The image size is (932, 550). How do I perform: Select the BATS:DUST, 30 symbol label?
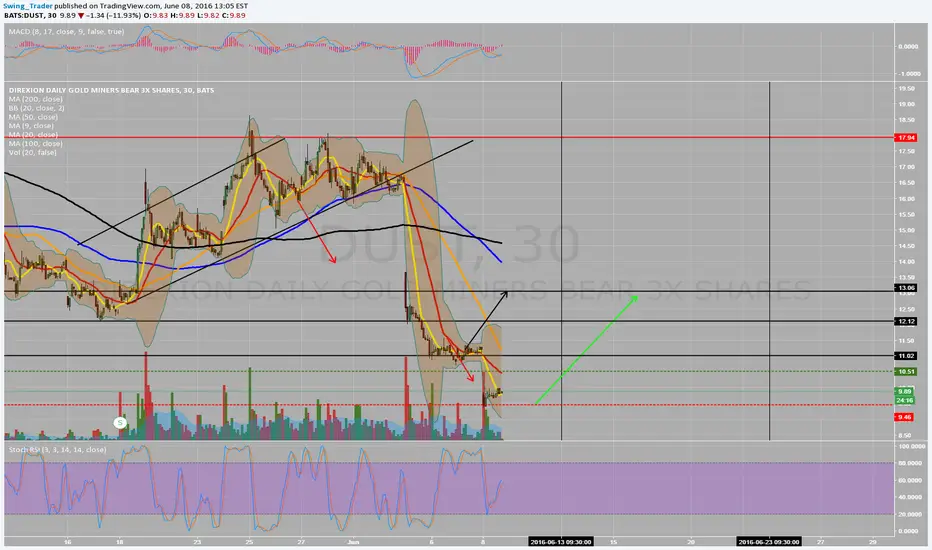pyautogui.click(x=30, y=15)
